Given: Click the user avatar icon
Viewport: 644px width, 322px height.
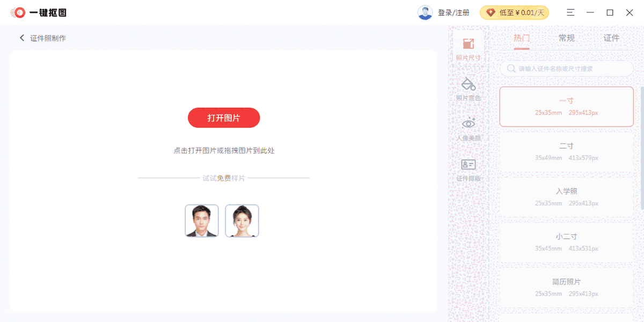Looking at the screenshot, I should point(425,12).
